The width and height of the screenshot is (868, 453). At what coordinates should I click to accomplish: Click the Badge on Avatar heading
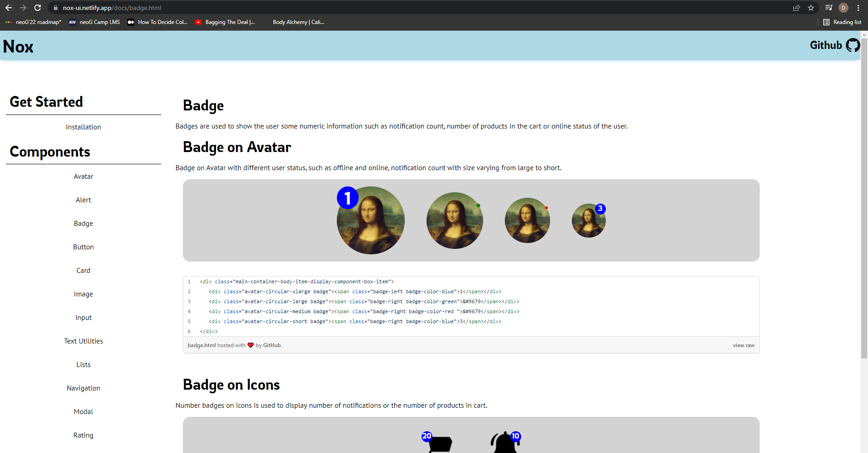tap(237, 148)
